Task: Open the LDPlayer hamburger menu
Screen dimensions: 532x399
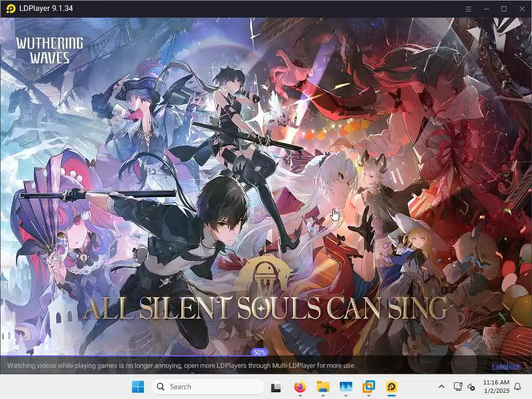Action: [x=469, y=9]
